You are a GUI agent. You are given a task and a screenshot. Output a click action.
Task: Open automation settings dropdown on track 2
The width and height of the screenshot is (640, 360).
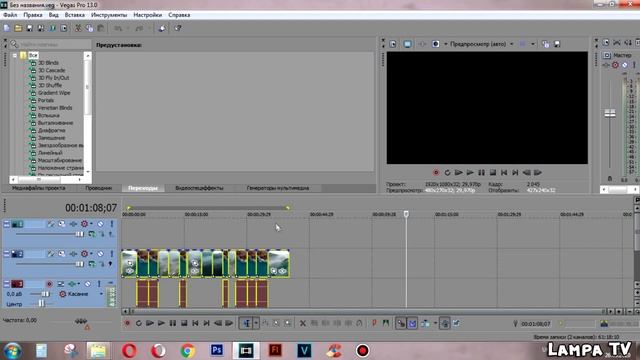pyautogui.click(x=91, y=253)
